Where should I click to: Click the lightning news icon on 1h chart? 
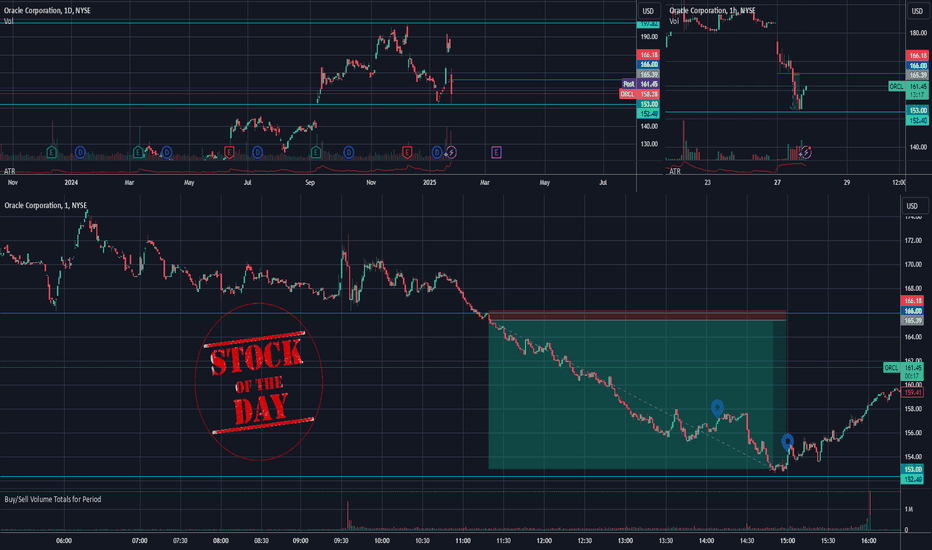[x=805, y=153]
